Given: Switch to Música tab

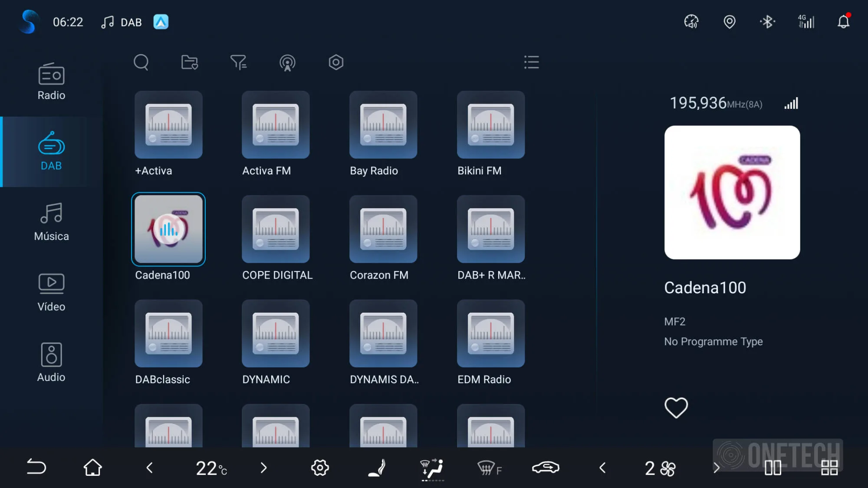Looking at the screenshot, I should click(x=51, y=223).
